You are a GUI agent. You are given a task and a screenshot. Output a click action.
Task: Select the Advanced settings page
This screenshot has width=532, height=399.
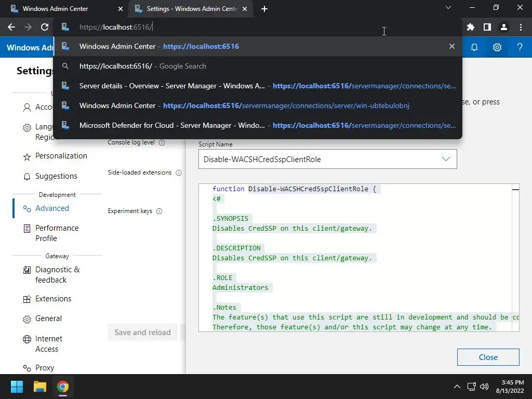52,208
